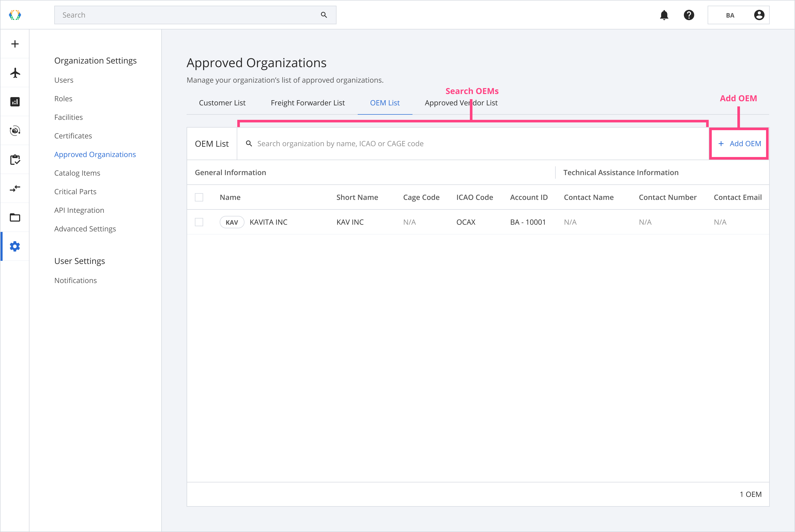Open the user account avatar icon

point(759,15)
